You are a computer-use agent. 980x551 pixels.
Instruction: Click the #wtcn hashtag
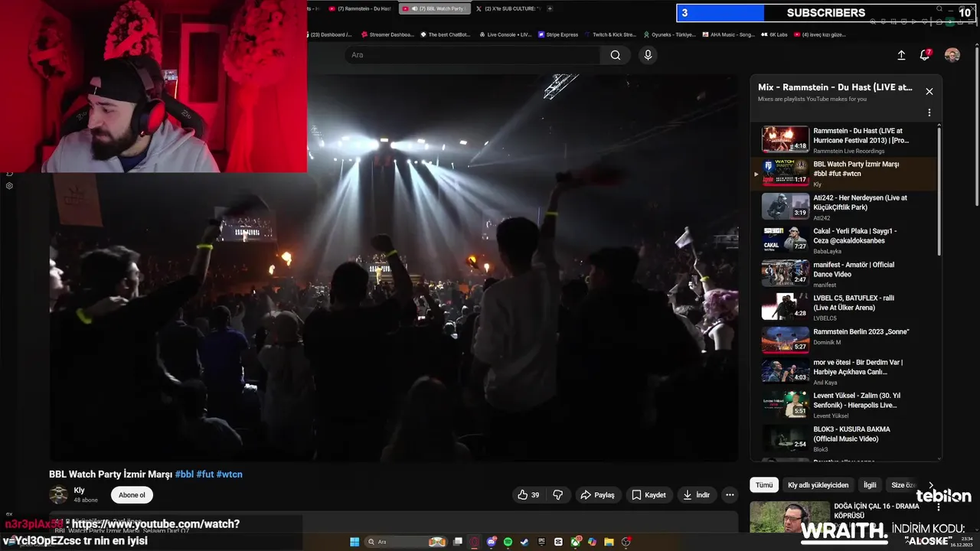pyautogui.click(x=230, y=474)
